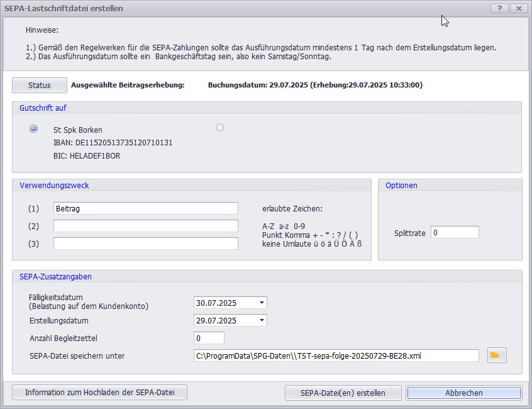Click the SEPA-Datei speichern unter path field
The width and height of the screenshot is (532, 409).
pyautogui.click(x=336, y=356)
